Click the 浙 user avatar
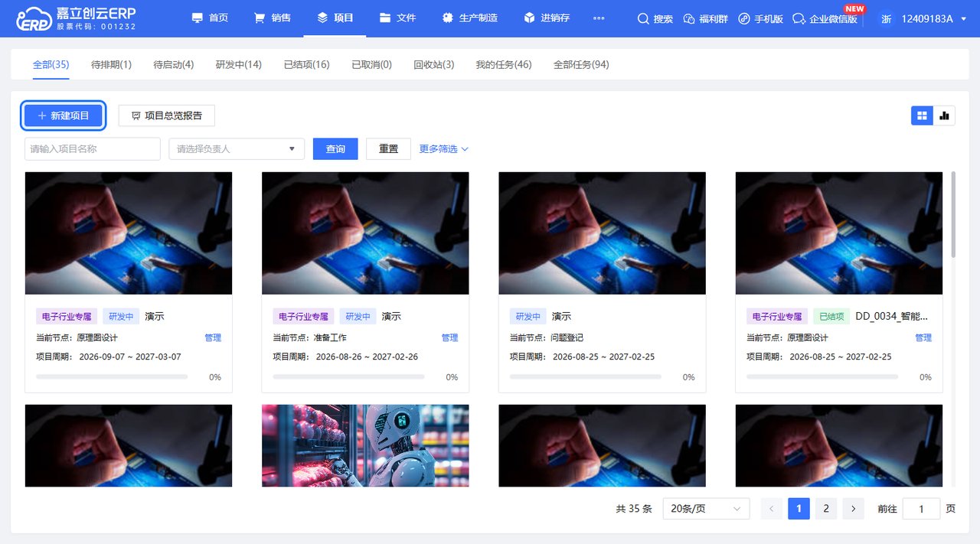 [x=887, y=18]
